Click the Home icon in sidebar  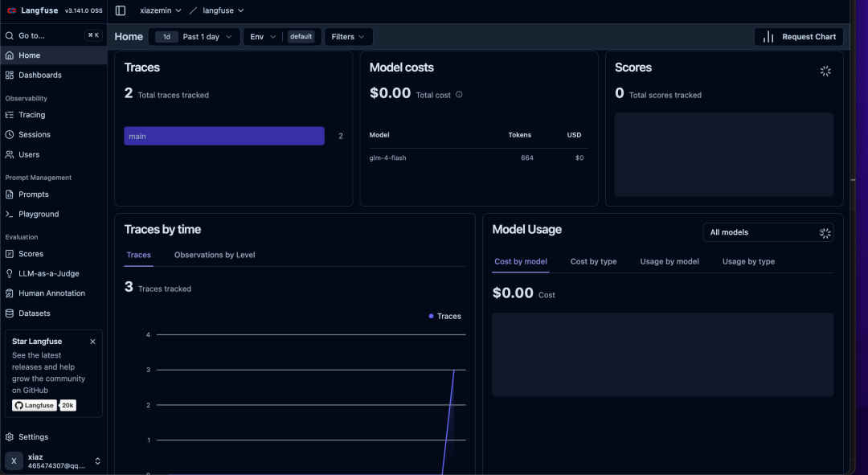10,55
